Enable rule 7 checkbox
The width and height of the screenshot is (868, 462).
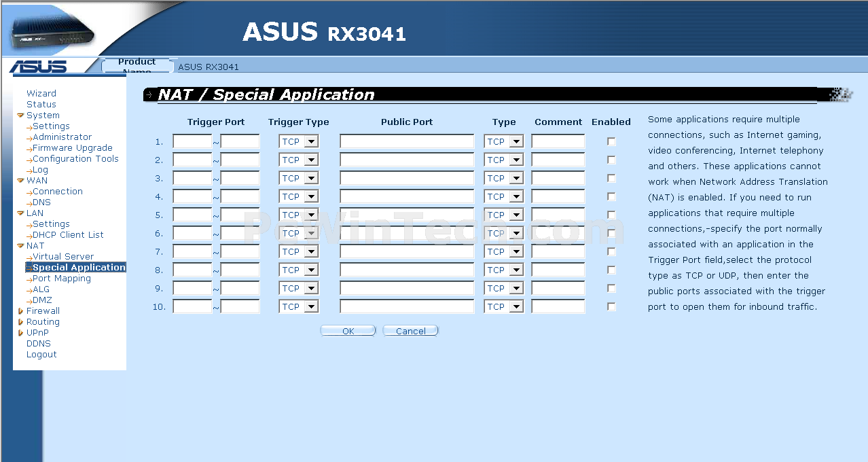pyautogui.click(x=611, y=252)
